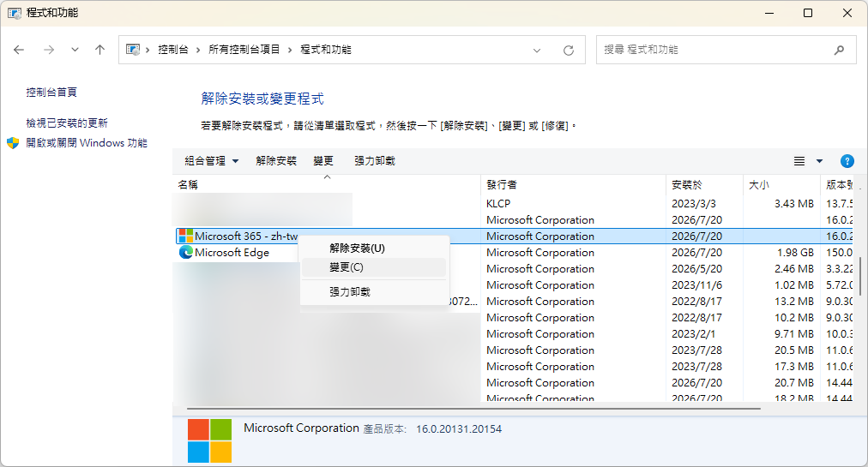Open the view options dropdown arrow

click(x=819, y=161)
